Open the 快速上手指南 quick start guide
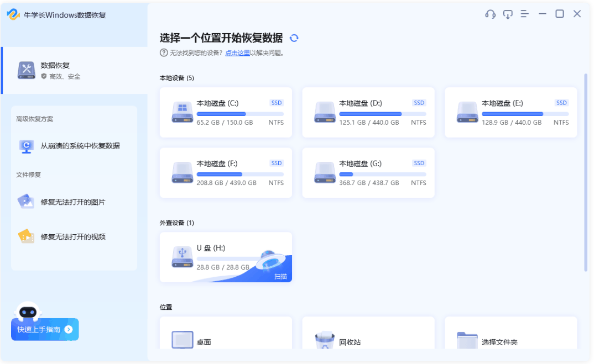594x364 pixels. [45, 329]
